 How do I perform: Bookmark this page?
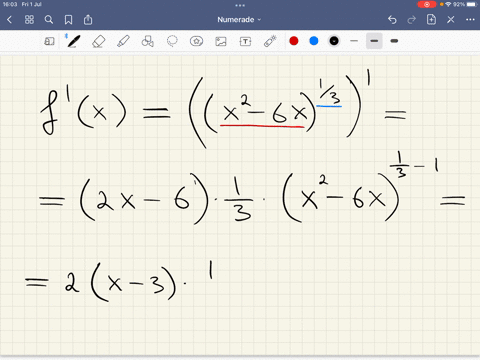click(x=68, y=20)
